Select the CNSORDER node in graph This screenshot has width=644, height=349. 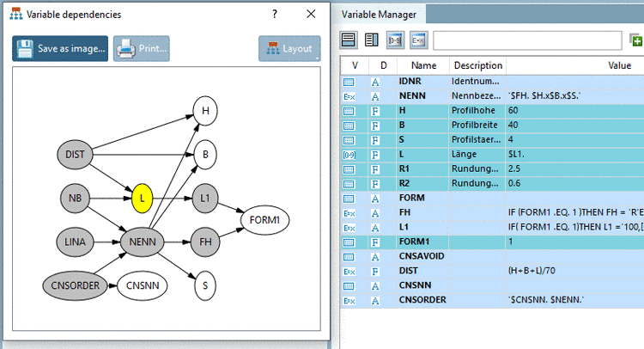click(75, 285)
